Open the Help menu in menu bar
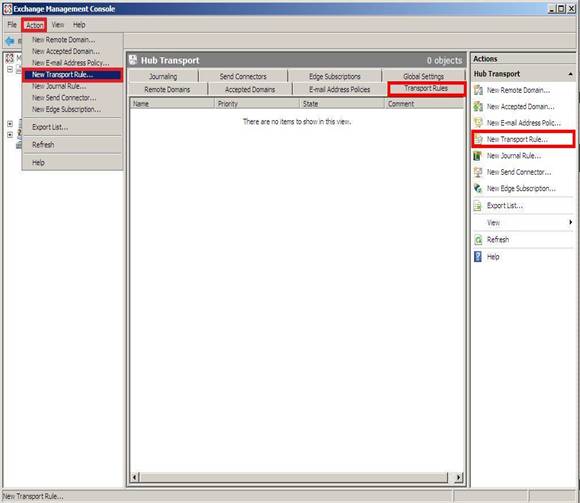Image resolution: width=580 pixels, height=503 pixels. (x=79, y=25)
